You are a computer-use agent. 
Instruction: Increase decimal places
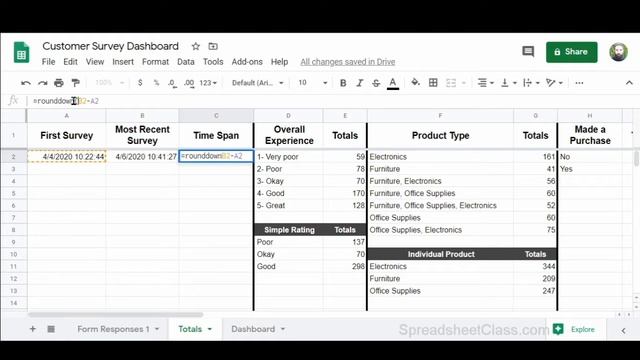pyautogui.click(x=189, y=83)
